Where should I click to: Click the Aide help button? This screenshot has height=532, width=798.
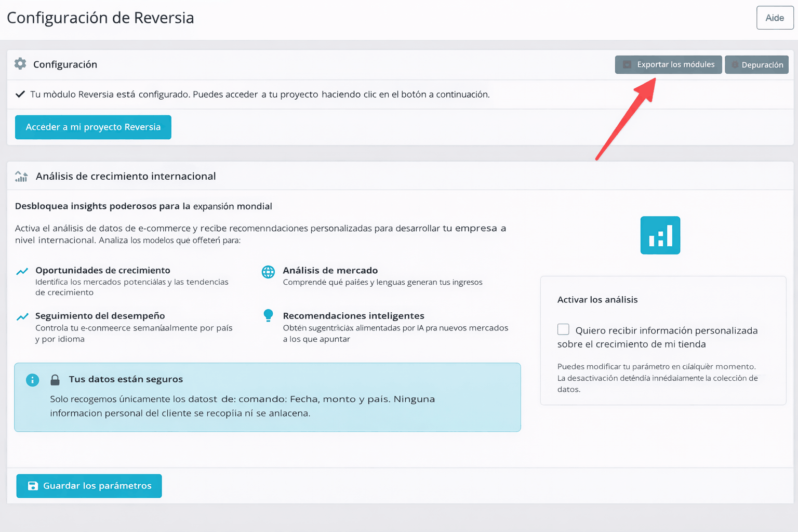coord(775,18)
